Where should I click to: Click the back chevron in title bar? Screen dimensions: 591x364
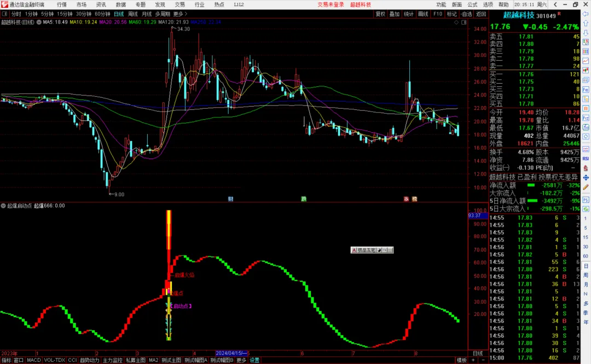coord(555,4)
